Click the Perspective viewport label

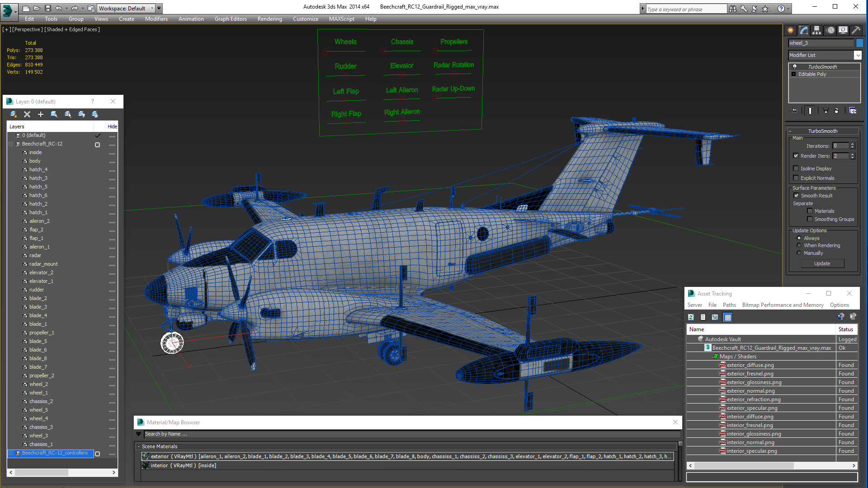(x=28, y=29)
